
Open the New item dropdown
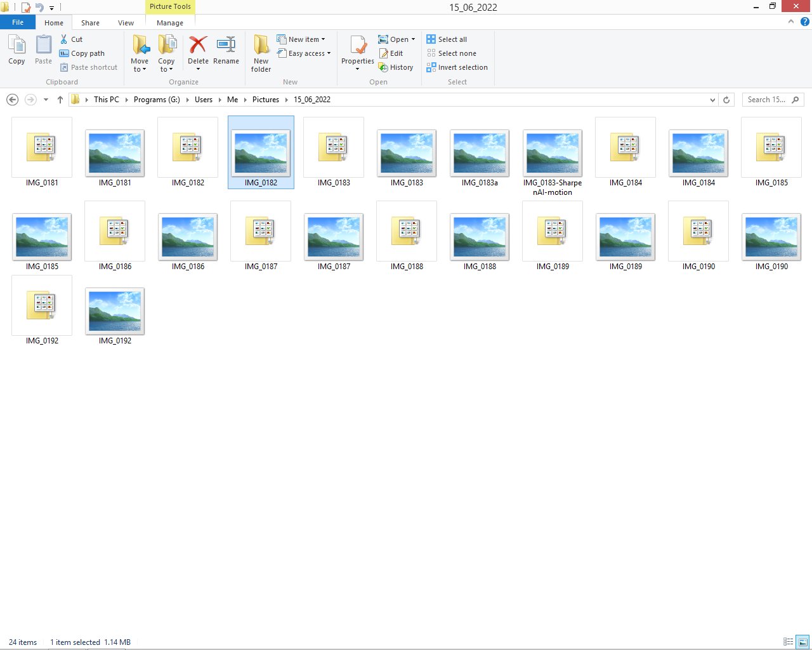(x=303, y=39)
